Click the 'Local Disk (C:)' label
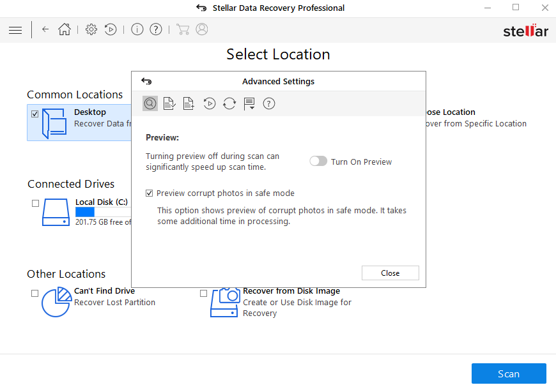556x392 pixels. click(x=102, y=202)
